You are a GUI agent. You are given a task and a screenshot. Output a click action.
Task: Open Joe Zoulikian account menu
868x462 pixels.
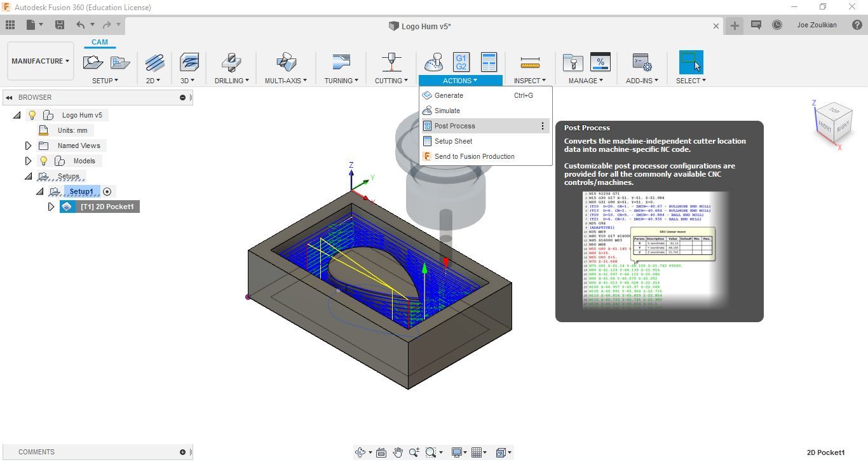tap(817, 25)
